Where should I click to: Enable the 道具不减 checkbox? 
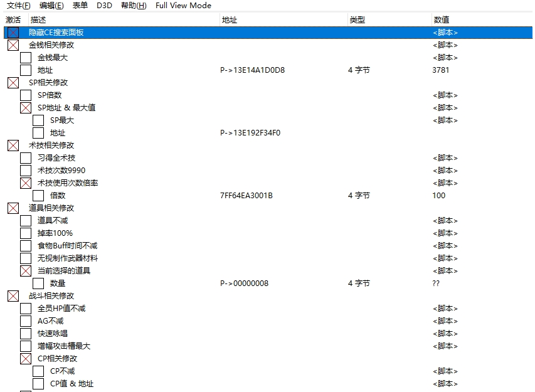click(x=24, y=220)
